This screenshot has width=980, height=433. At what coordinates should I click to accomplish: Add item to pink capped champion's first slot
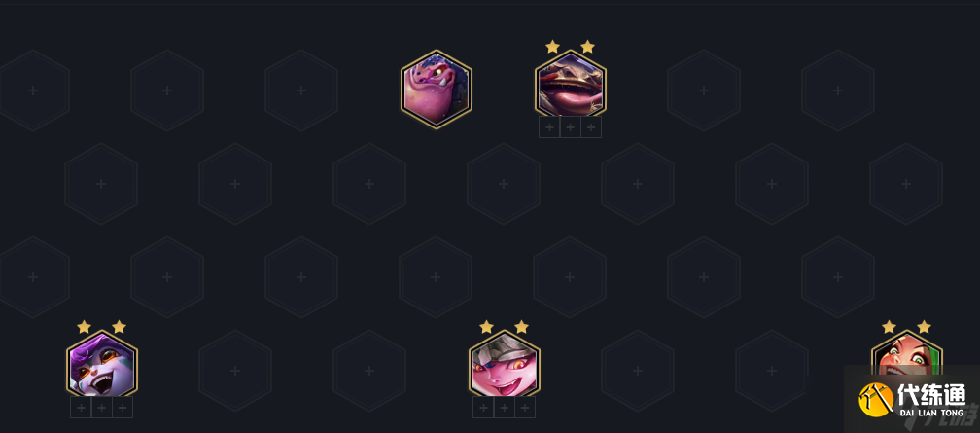pyautogui.click(x=483, y=408)
